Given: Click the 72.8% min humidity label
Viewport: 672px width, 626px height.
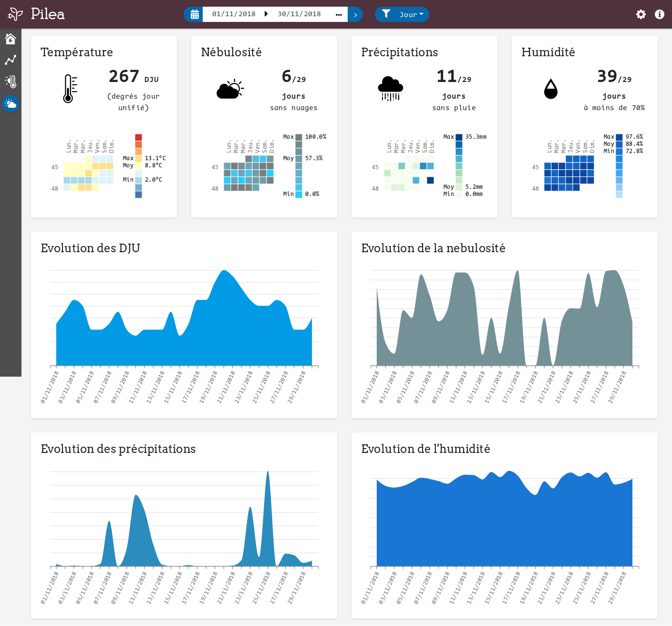Looking at the screenshot, I should pos(634,151).
